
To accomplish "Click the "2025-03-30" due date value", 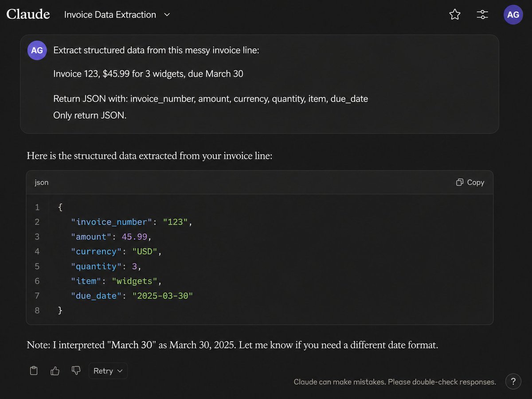I will (x=163, y=295).
